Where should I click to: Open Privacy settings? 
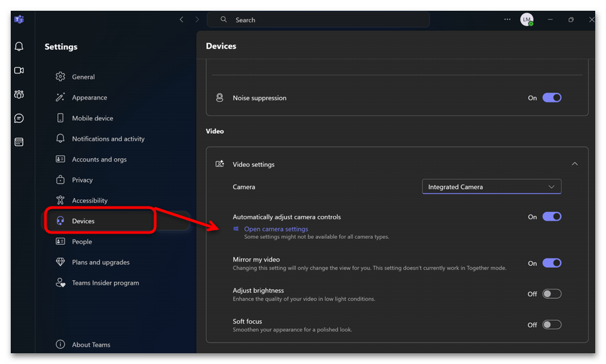(x=82, y=180)
